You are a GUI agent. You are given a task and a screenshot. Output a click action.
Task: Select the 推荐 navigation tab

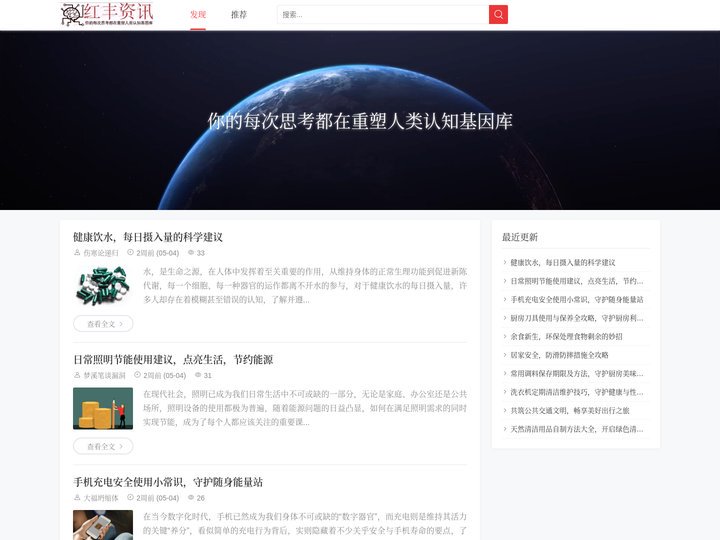click(239, 15)
